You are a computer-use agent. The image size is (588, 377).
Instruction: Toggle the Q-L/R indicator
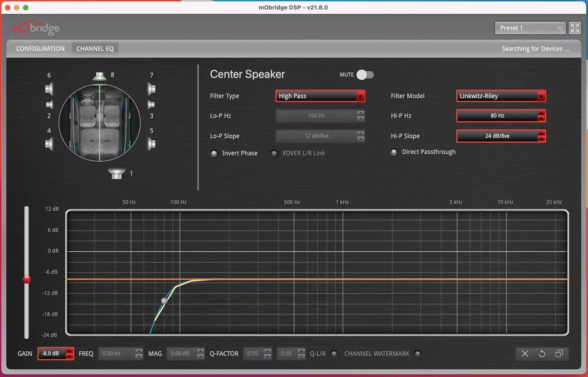[334, 354]
